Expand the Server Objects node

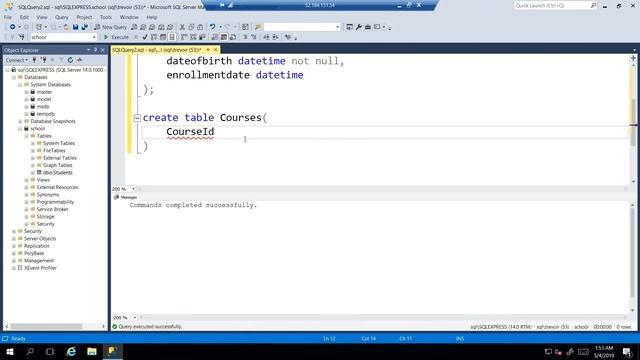tap(14, 239)
